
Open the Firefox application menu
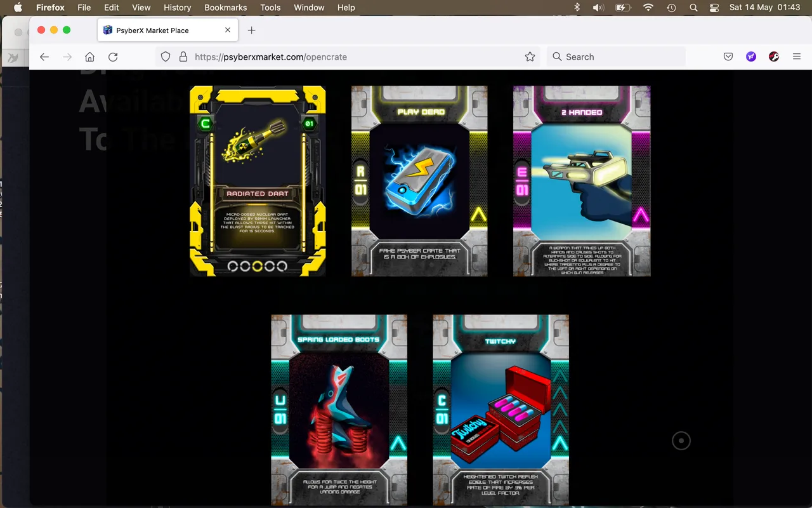50,8
